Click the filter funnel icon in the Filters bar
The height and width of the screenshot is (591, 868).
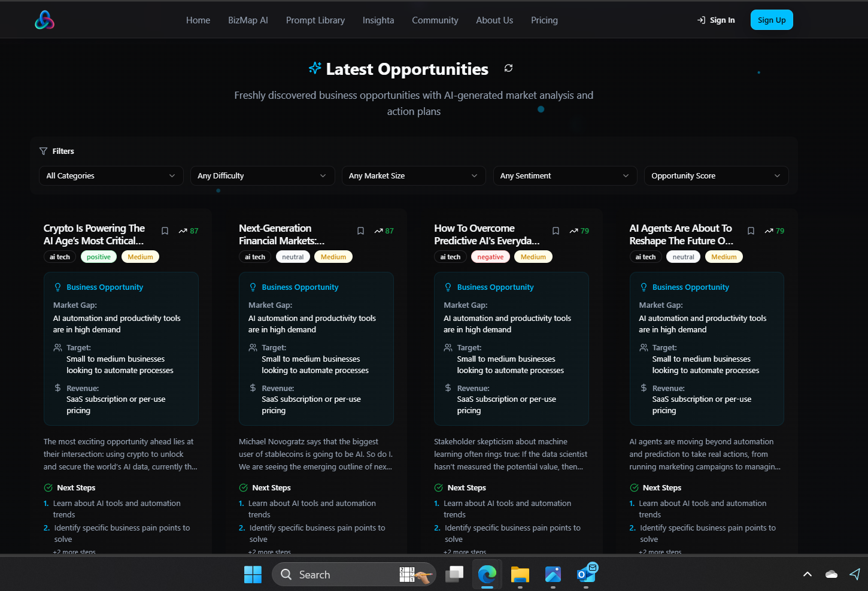tap(43, 151)
